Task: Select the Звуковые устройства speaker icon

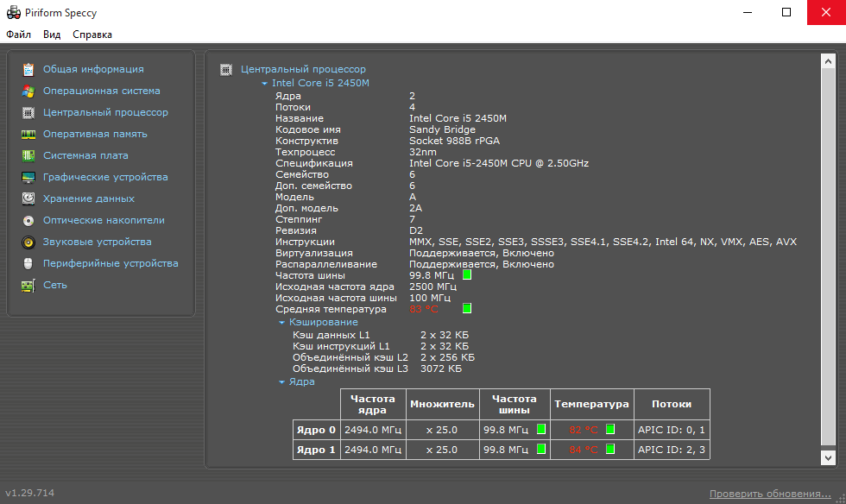Action: (x=28, y=242)
